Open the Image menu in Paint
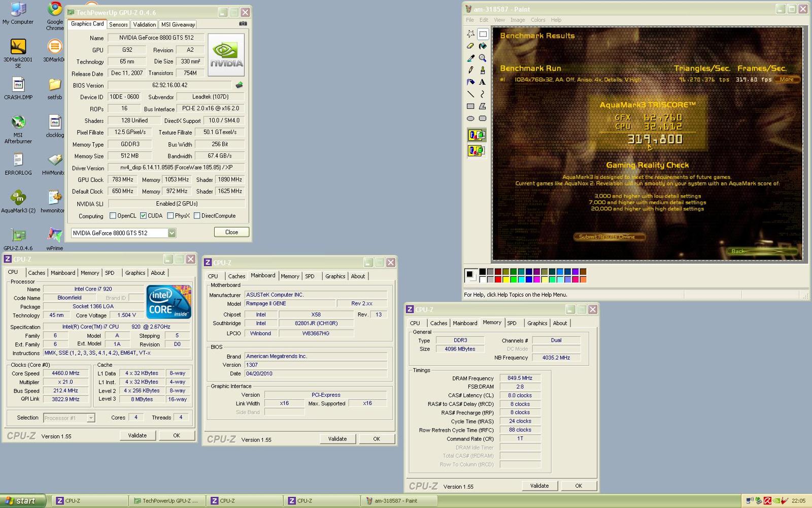Viewport: 812px width, 508px height. (x=518, y=20)
